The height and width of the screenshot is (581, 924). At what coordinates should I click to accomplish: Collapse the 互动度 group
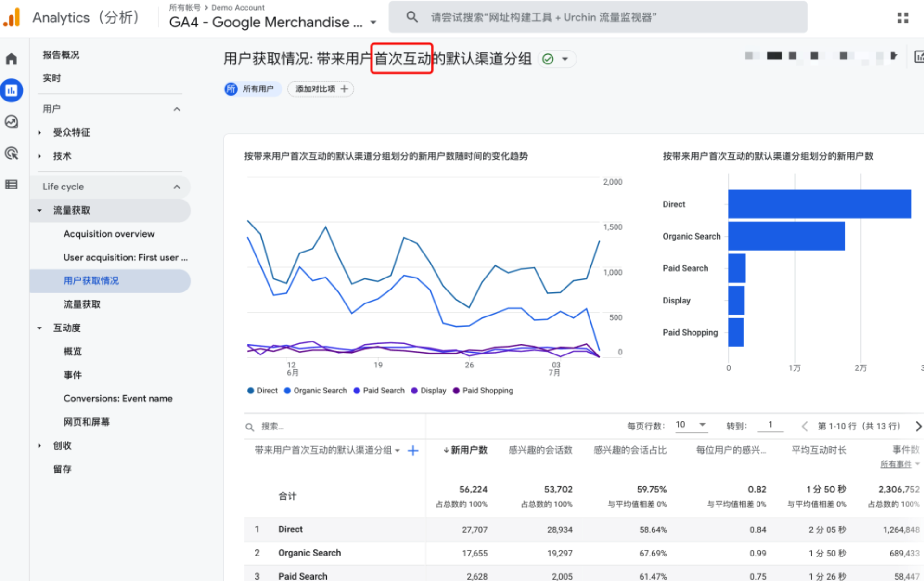coord(39,328)
